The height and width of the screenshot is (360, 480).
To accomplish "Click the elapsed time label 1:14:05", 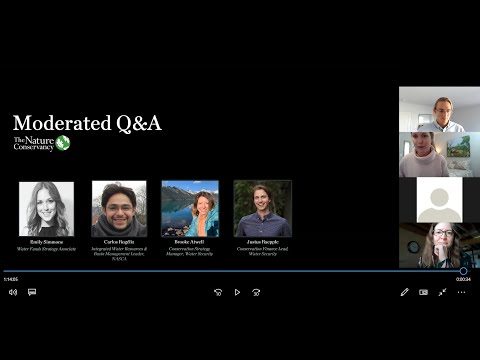I will click(11, 279).
